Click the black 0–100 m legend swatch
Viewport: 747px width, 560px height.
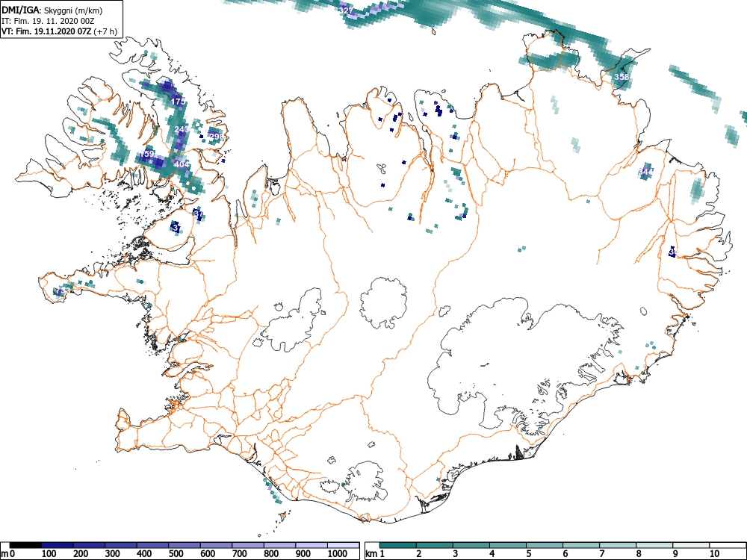coord(25,545)
